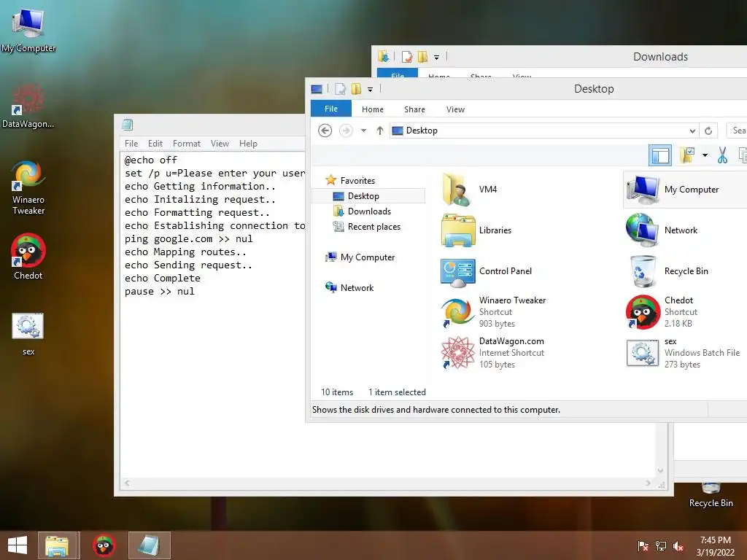
Task: Click Notepad horizontal scrollbar right arrow
Action: [x=648, y=483]
